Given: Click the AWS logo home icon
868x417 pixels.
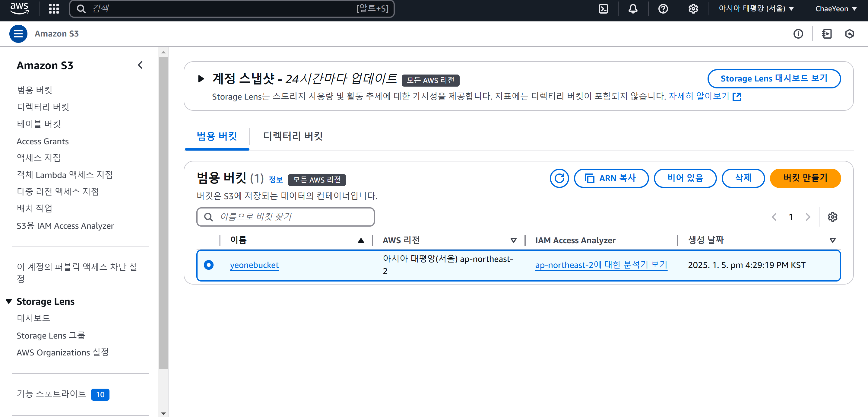Looking at the screenshot, I should pyautogui.click(x=19, y=8).
